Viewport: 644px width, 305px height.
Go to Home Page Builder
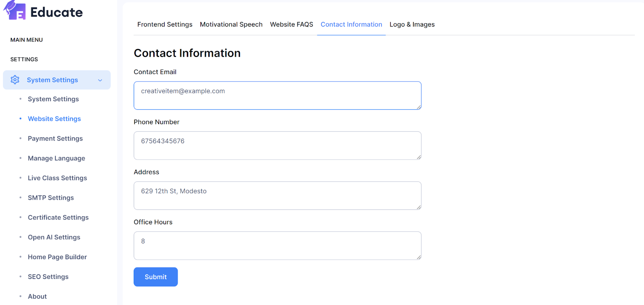click(57, 257)
